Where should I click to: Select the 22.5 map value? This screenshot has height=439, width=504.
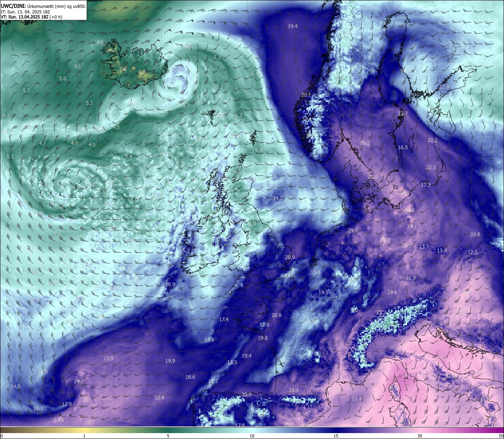pyautogui.click(x=431, y=168)
